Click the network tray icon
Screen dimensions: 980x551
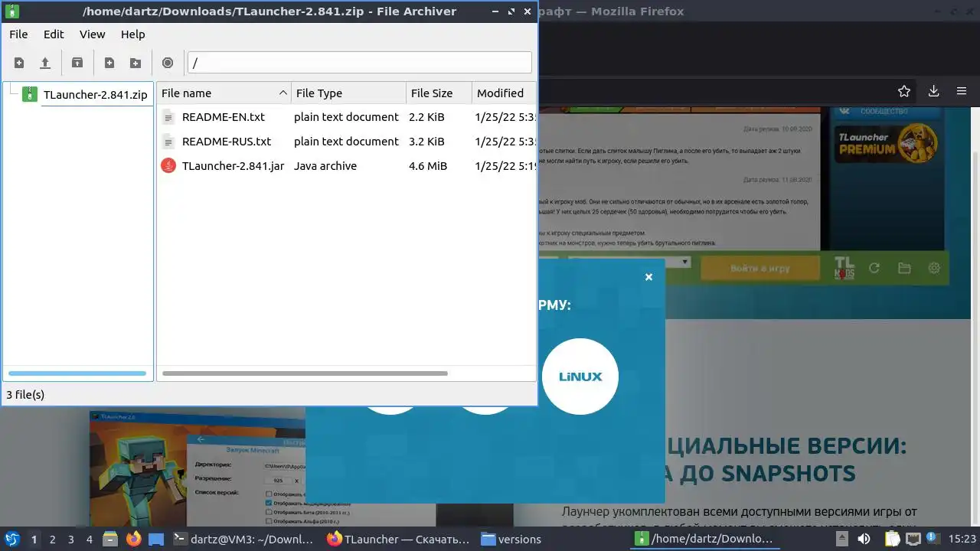click(913, 539)
